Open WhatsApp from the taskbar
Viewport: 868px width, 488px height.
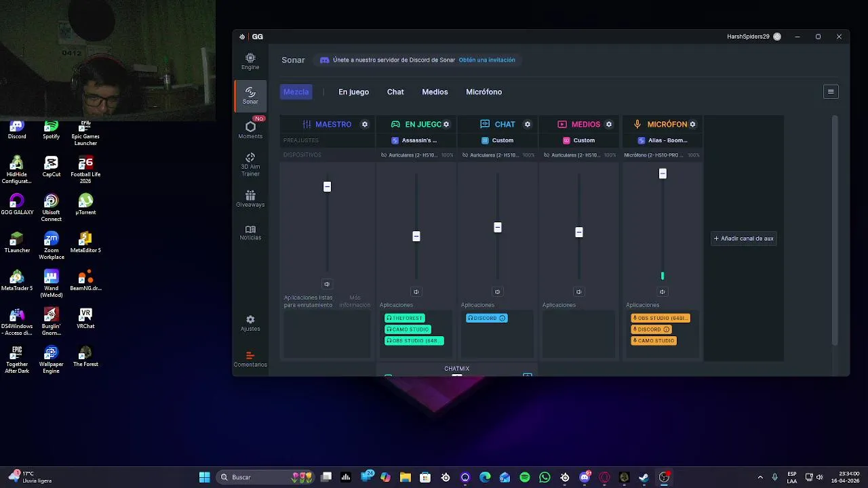(545, 477)
